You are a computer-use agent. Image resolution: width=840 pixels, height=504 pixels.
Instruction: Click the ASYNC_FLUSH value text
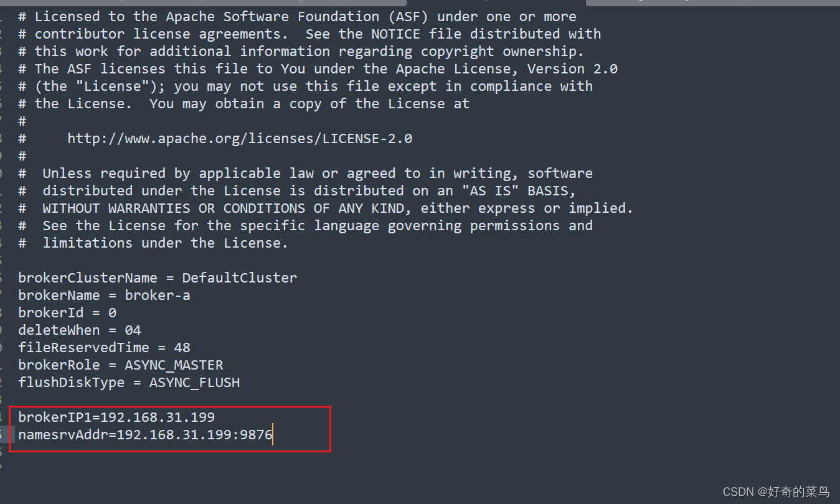click(x=194, y=382)
